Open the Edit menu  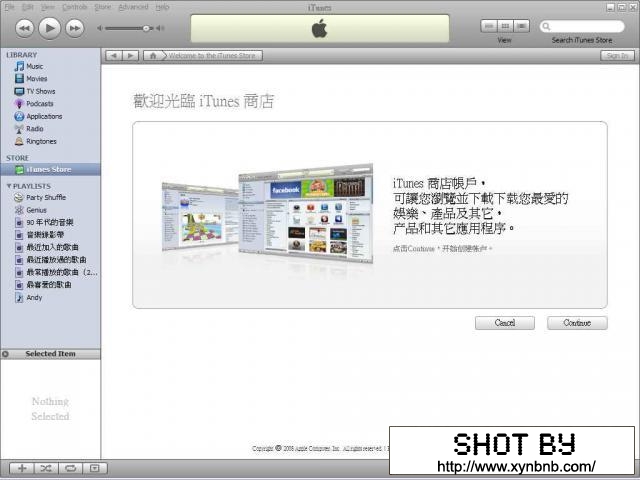28,7
